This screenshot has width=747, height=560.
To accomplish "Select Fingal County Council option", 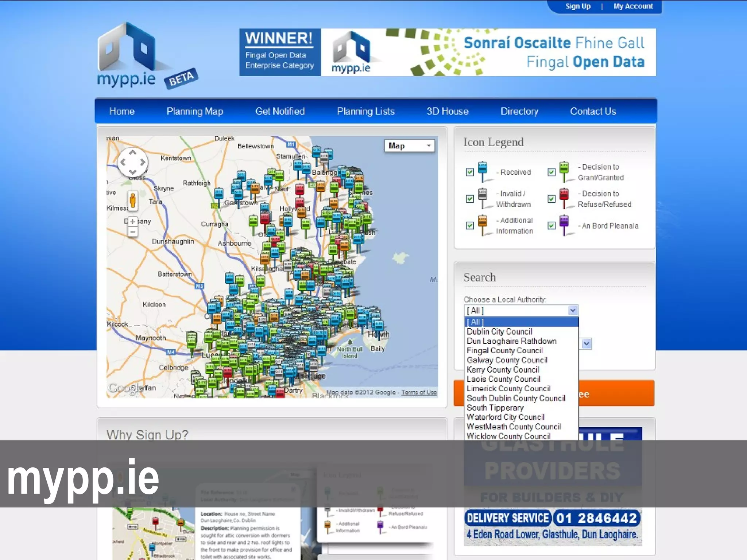I will point(522,350).
